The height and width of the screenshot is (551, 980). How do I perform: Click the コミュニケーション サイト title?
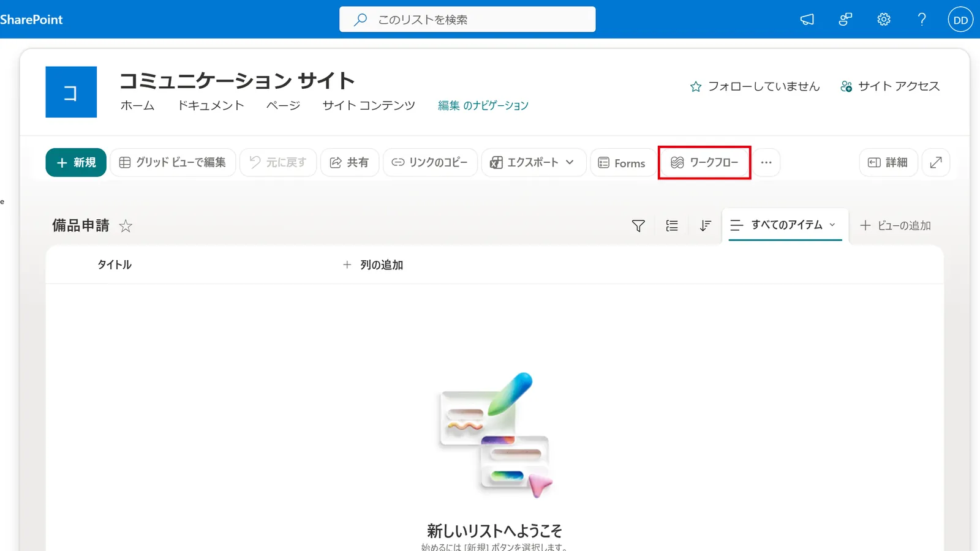237,80
